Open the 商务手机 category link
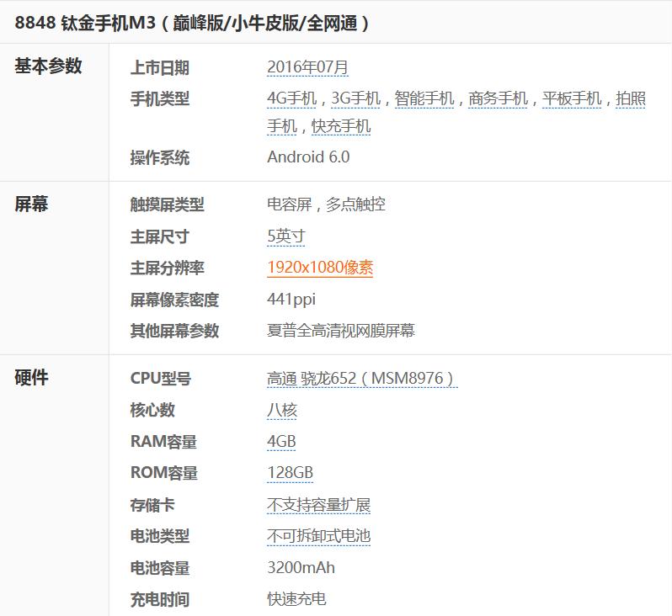Image resolution: width=672 pixels, height=616 pixels. 498,98
